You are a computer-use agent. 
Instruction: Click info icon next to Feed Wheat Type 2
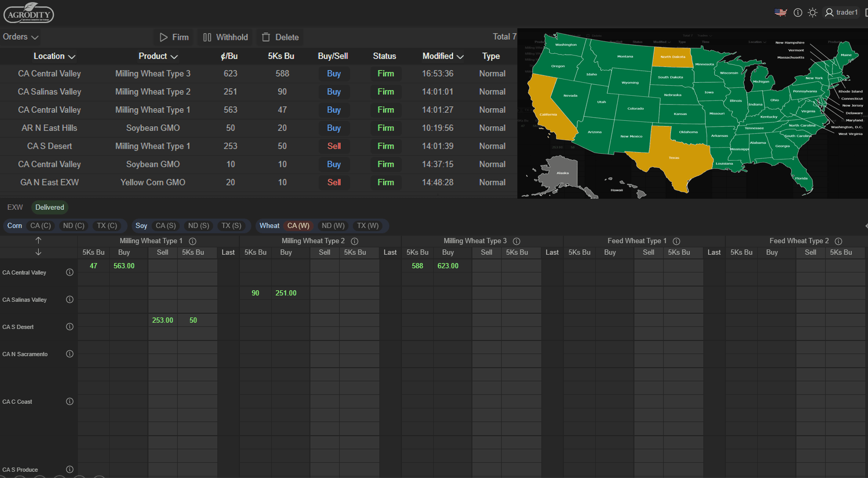(838, 241)
